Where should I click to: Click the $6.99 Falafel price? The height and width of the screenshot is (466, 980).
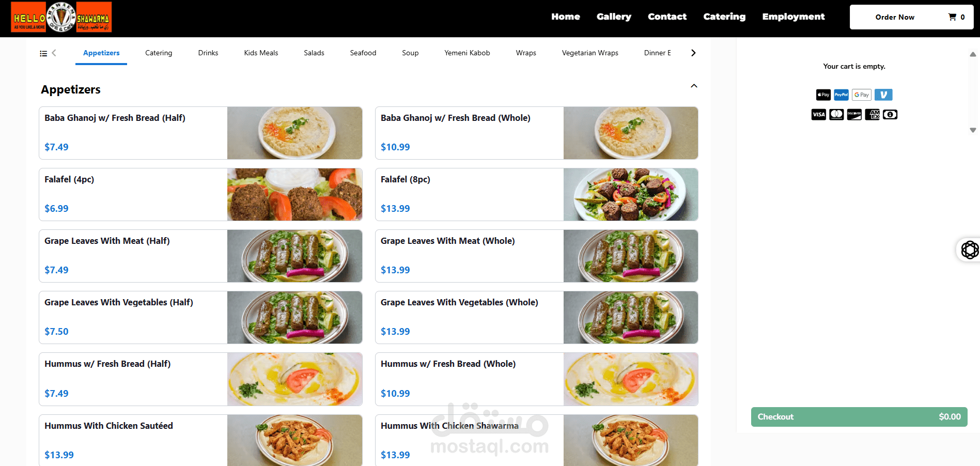tap(56, 209)
